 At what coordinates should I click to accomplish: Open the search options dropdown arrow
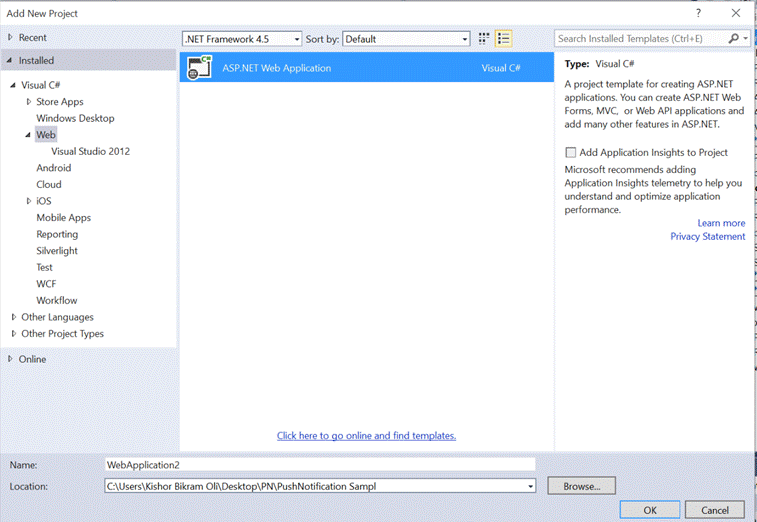pos(746,38)
